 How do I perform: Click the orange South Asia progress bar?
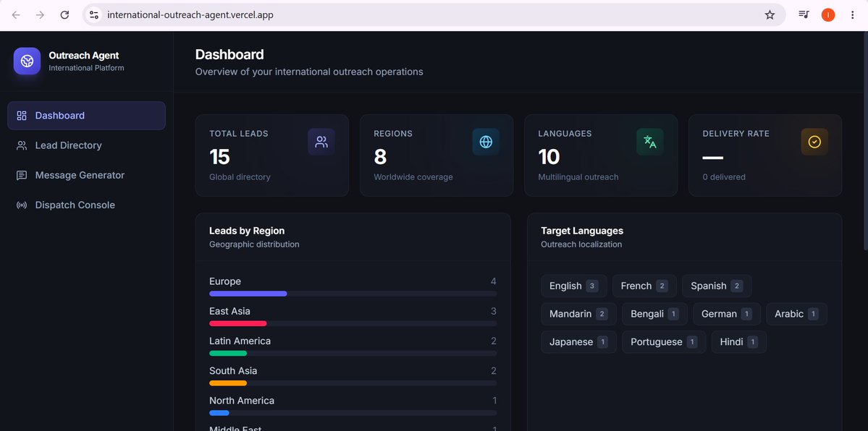pyautogui.click(x=228, y=383)
